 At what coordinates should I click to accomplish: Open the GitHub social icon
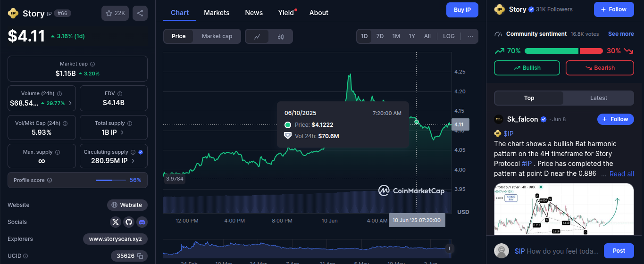click(x=129, y=222)
